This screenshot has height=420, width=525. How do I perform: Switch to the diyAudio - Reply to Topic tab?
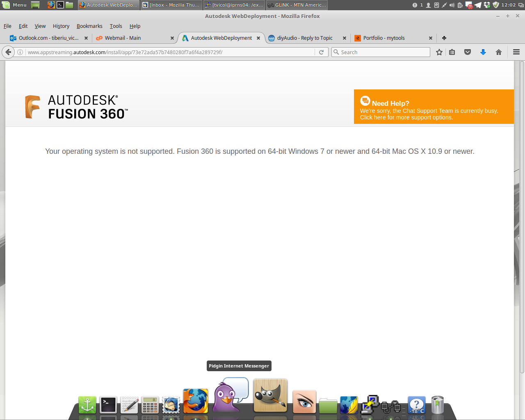pyautogui.click(x=307, y=38)
